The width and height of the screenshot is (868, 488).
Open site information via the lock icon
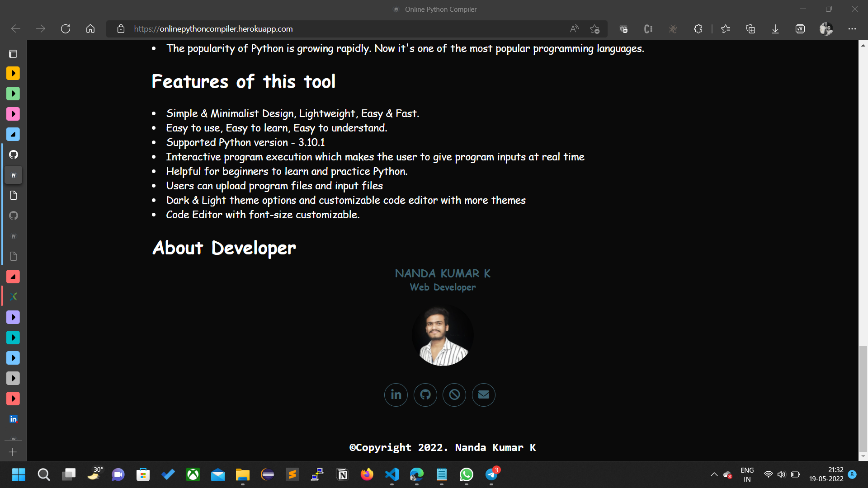pos(121,28)
